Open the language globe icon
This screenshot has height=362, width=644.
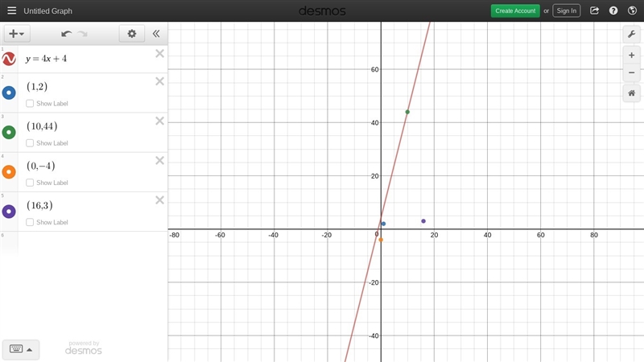coord(632,10)
